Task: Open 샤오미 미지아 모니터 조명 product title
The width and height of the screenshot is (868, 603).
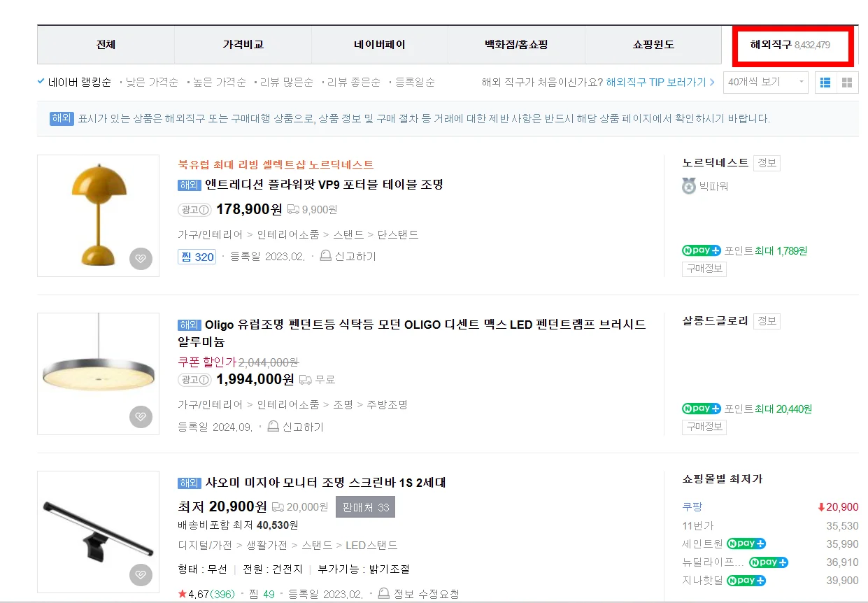Action: pyautogui.click(x=325, y=483)
